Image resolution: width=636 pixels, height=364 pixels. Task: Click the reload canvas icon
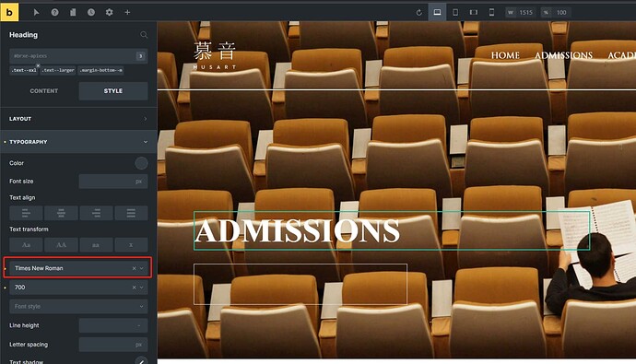pos(419,13)
